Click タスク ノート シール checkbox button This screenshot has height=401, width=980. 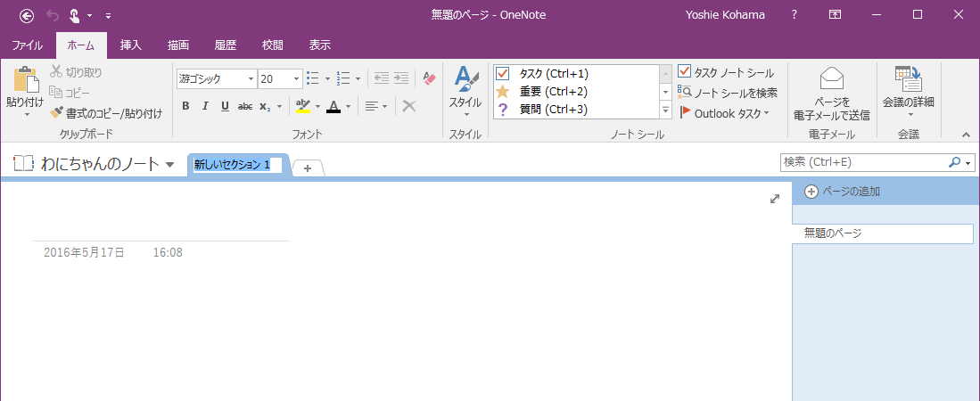[x=726, y=72]
